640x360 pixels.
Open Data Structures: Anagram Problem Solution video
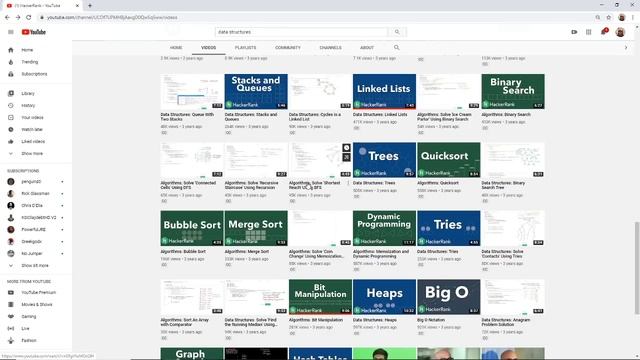(506, 322)
